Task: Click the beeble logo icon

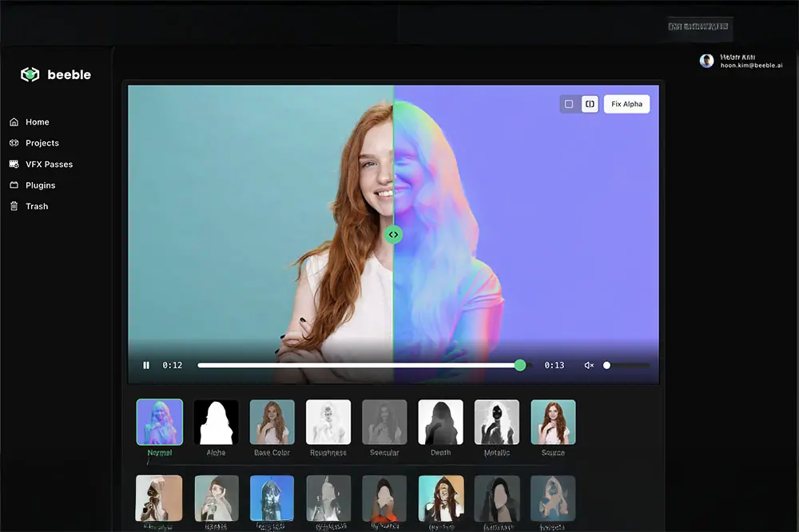Action: [x=30, y=74]
